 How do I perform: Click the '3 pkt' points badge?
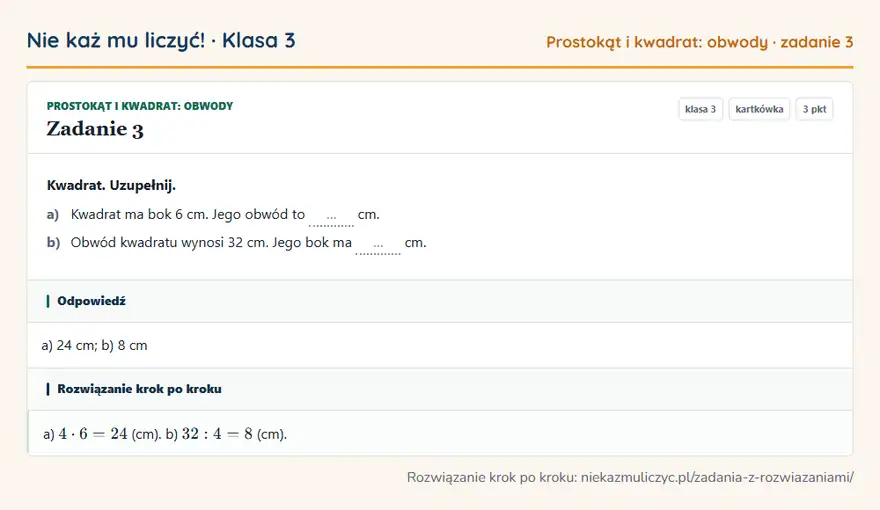(814, 109)
